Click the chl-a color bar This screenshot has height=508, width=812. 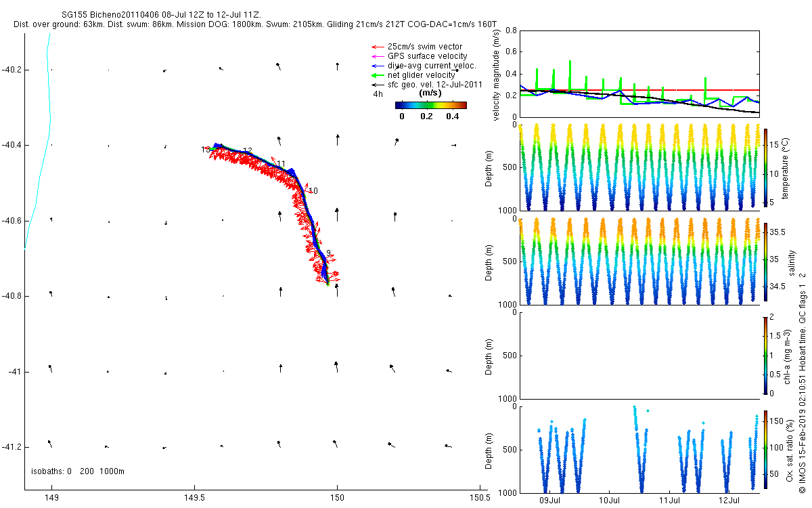(765, 355)
